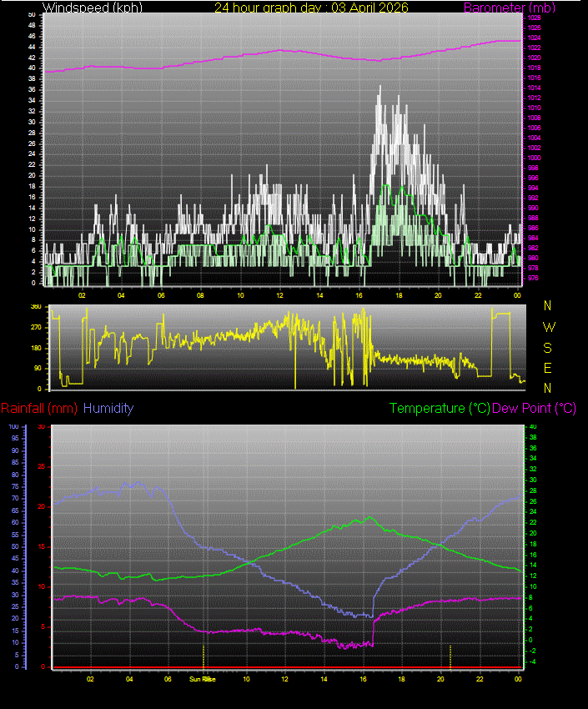The width and height of the screenshot is (588, 709).
Task: Click the green '-4' temperature axis value
Action: coord(532,661)
